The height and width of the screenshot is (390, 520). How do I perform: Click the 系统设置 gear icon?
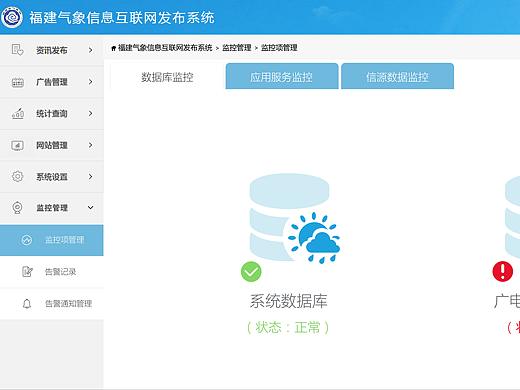[17, 176]
